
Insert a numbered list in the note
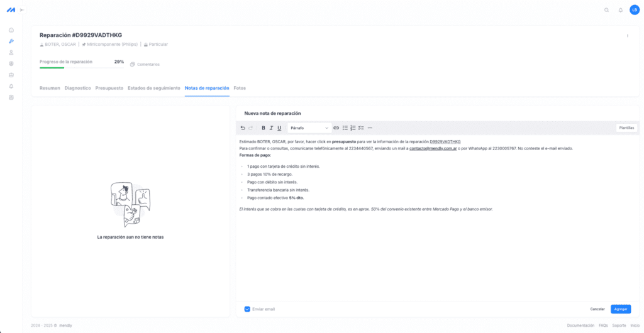[353, 128]
